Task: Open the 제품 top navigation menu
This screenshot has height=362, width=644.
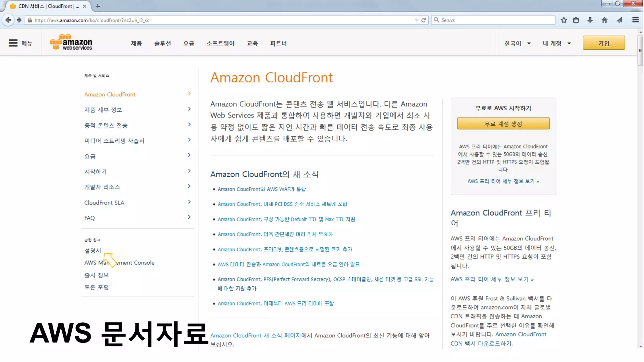Action: (136, 43)
